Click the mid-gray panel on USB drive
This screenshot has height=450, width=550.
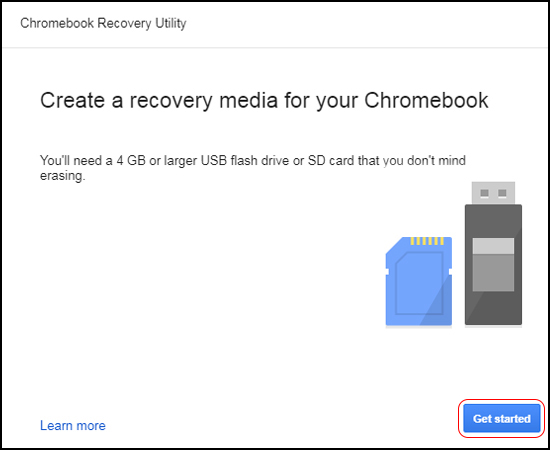[493, 273]
